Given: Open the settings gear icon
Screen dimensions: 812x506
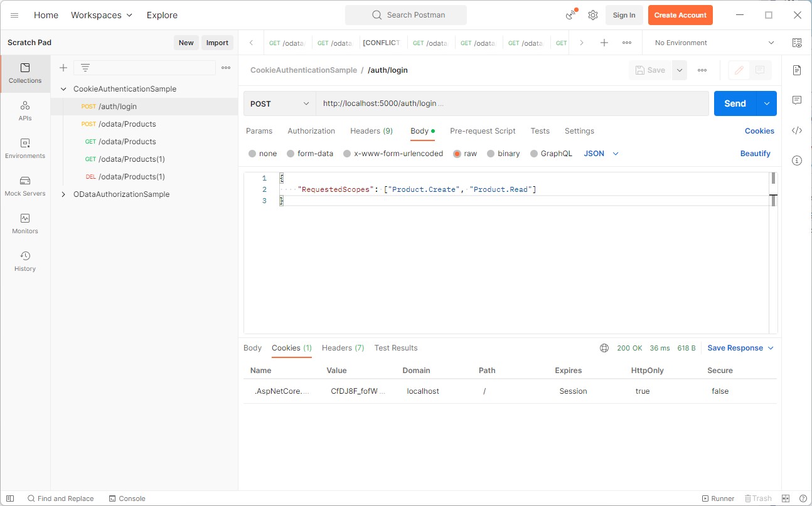Looking at the screenshot, I should click(593, 15).
